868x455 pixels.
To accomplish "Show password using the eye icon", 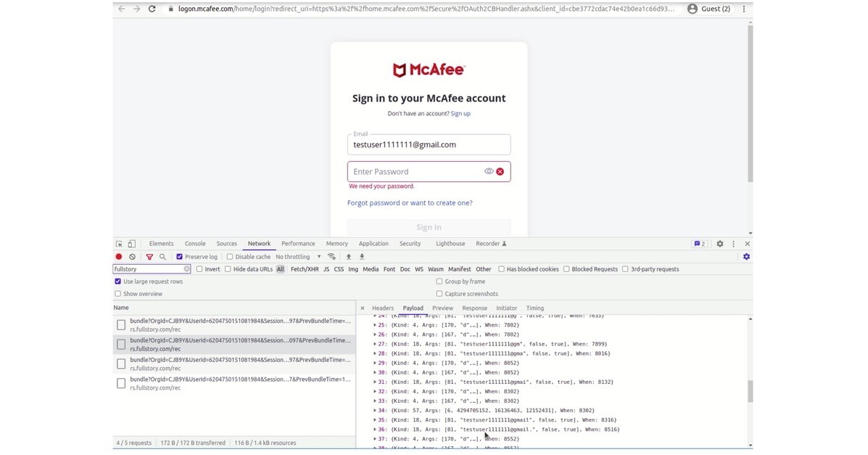I will pos(489,171).
